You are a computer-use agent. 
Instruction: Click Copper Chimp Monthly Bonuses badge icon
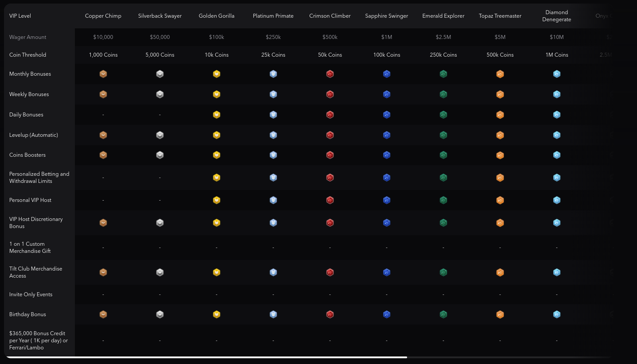[103, 74]
